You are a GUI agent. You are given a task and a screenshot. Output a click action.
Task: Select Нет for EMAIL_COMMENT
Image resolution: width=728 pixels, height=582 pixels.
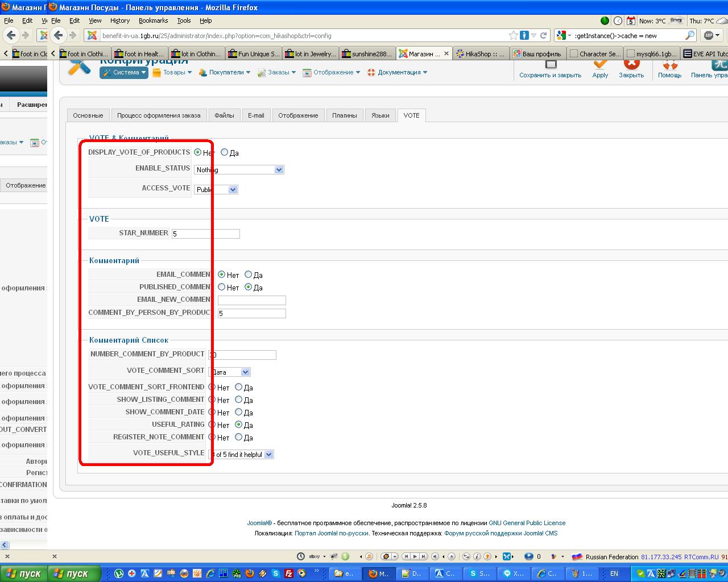[221, 275]
